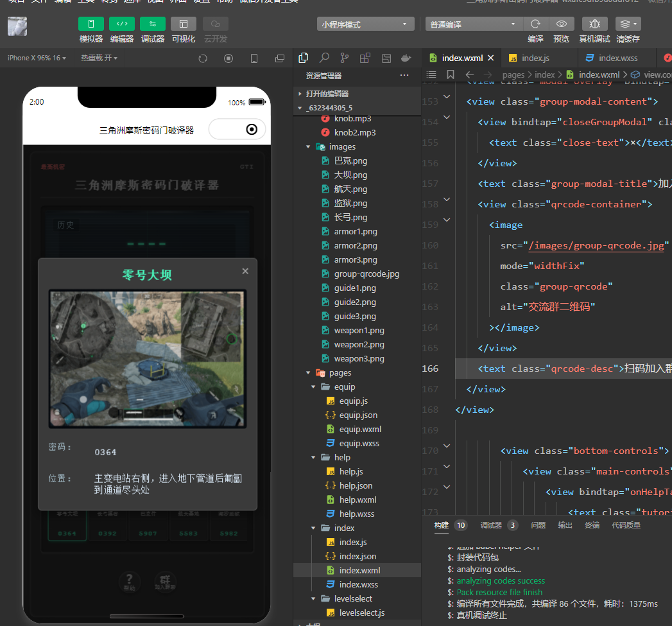The width and height of the screenshot is (672, 626).
Task: Switch to the index.js editor tab
Action: click(x=534, y=58)
